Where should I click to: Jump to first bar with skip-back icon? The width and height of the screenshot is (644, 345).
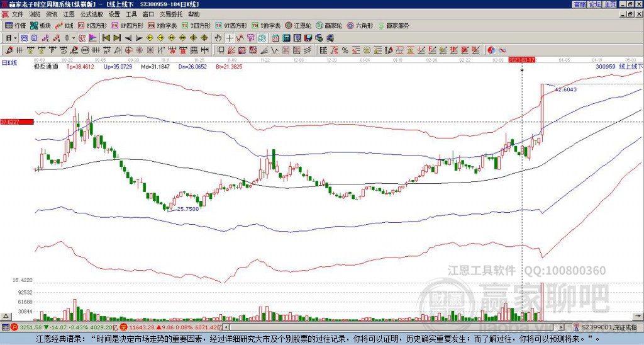click(x=106, y=38)
